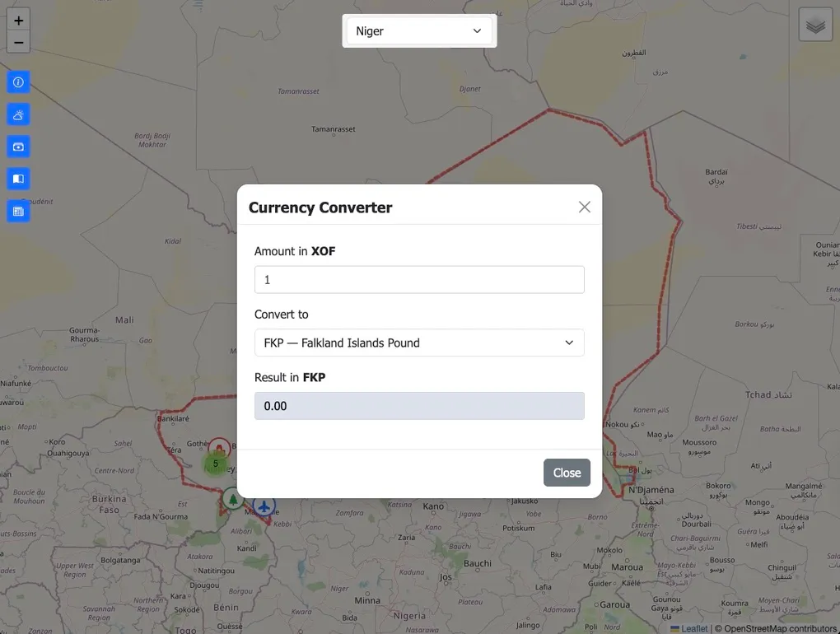Viewport: 840px width, 634px height.
Task: Open the country information panel icon
Action: 18,82
